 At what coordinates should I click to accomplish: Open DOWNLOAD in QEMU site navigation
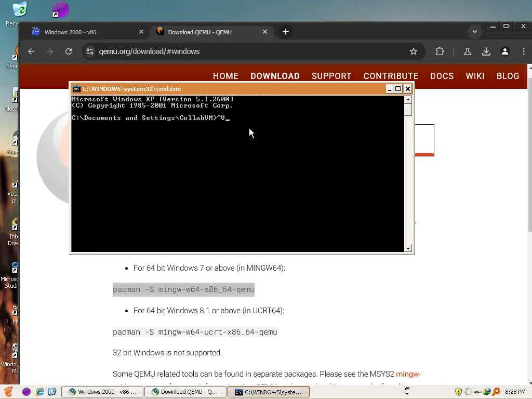click(275, 76)
